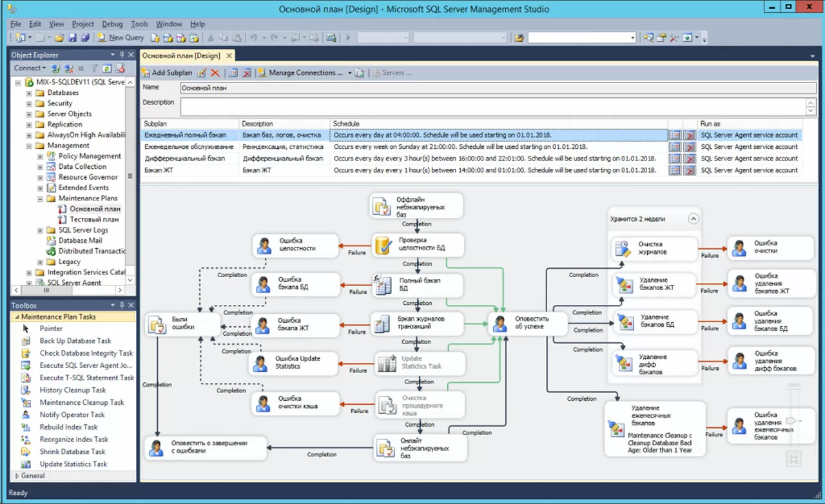This screenshot has width=825, height=504.
Task: Click the Subplan Properties icon beside Add Subplan
Action: 202,73
